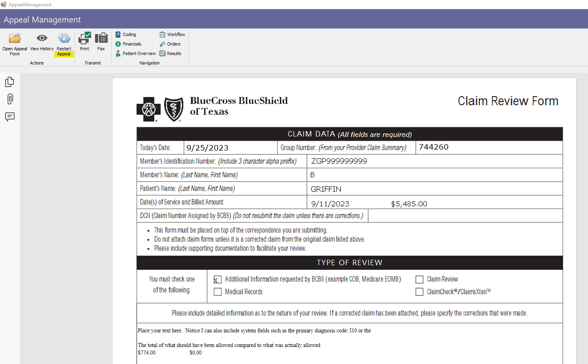Image resolution: width=588 pixels, height=364 pixels.
Task: Click the CLAIM DATA section header
Action: pos(350,134)
